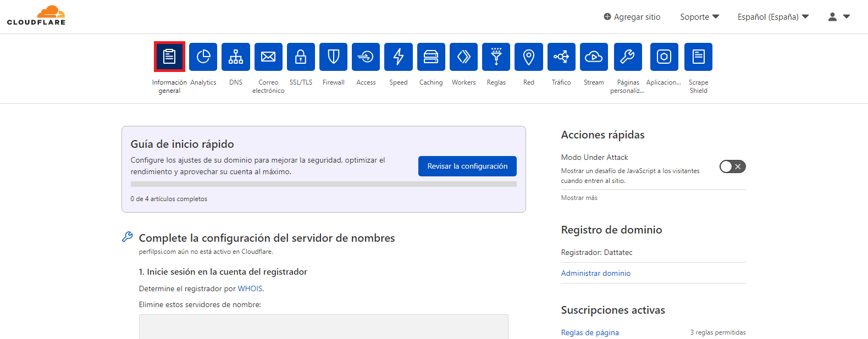Open the Tráfico routing icon
This screenshot has width=868, height=339.
coord(561,57)
